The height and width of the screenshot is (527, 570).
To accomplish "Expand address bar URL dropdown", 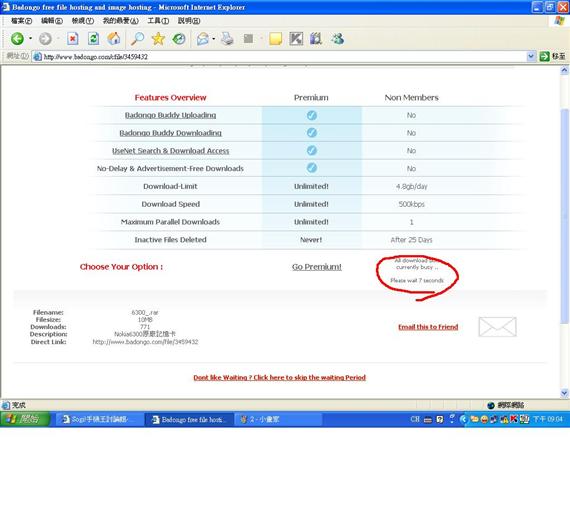I will (x=531, y=56).
